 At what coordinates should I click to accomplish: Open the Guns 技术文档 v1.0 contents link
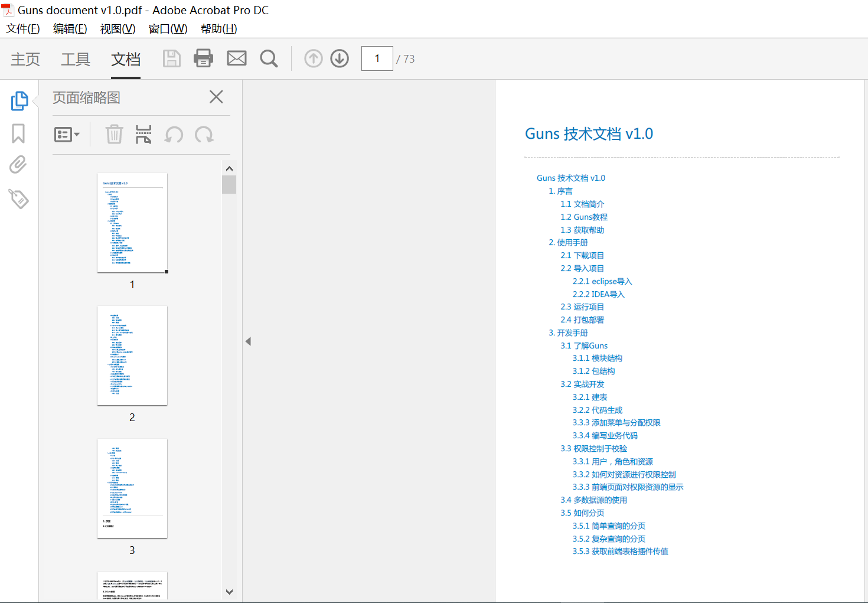pos(570,178)
